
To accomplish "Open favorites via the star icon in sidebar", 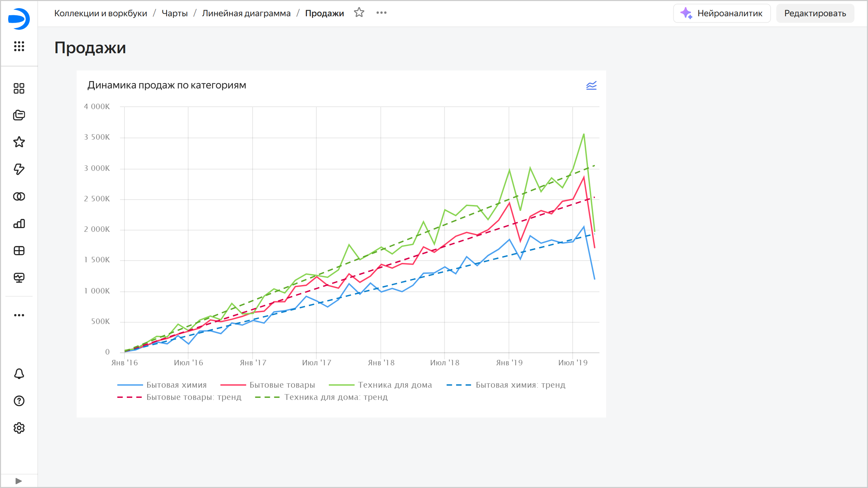I will pos(19,142).
